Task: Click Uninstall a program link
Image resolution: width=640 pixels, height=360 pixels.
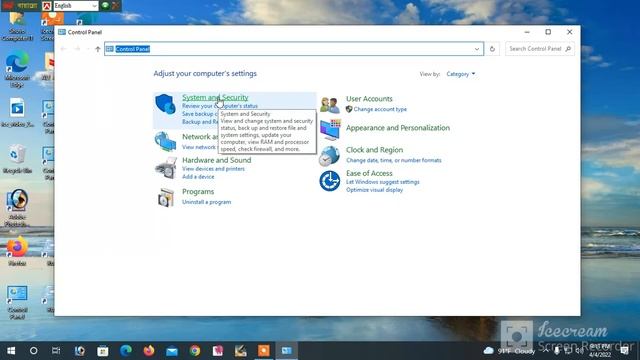Action: coord(207,202)
